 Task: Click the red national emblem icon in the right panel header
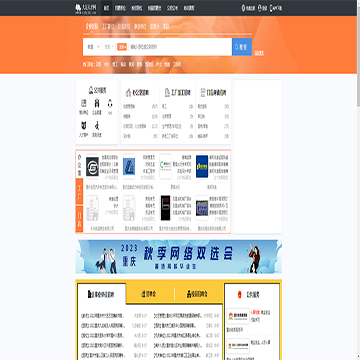[x=239, y=295]
